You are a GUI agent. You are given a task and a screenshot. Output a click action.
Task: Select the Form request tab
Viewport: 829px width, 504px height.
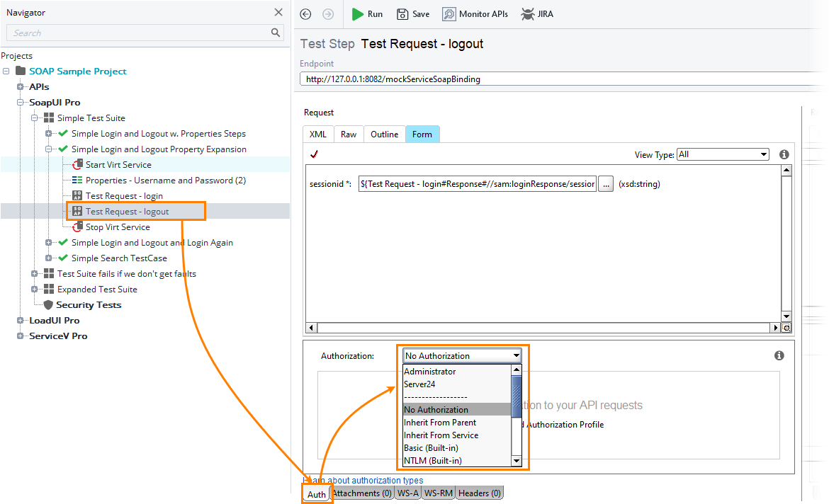pyautogui.click(x=422, y=134)
